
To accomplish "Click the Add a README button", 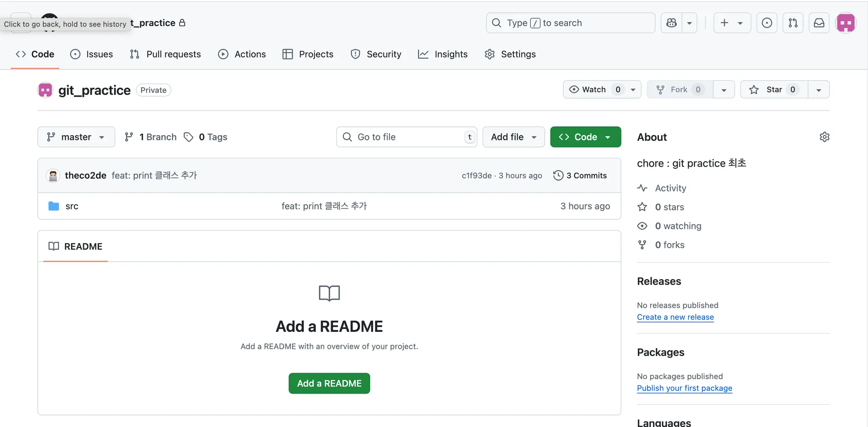I will coord(329,383).
